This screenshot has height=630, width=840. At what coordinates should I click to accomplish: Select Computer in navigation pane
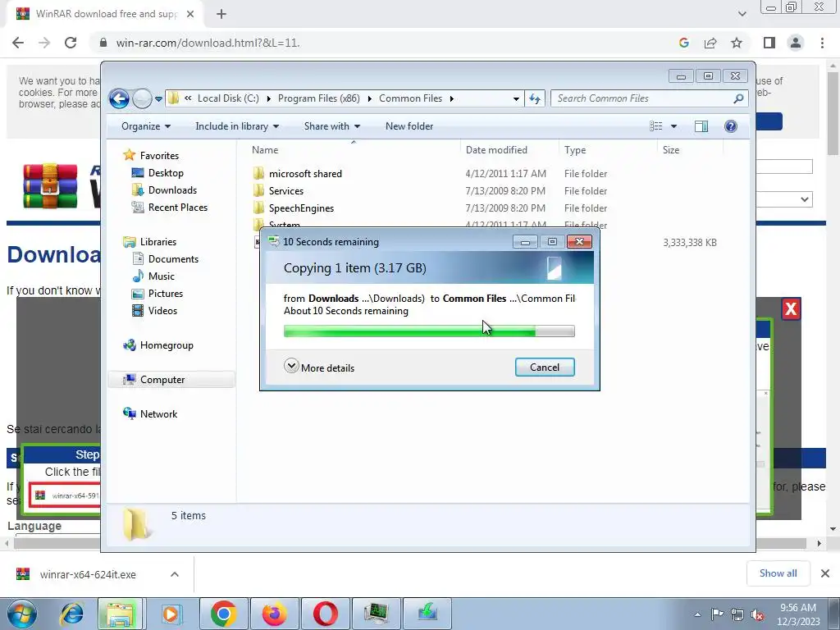click(162, 380)
